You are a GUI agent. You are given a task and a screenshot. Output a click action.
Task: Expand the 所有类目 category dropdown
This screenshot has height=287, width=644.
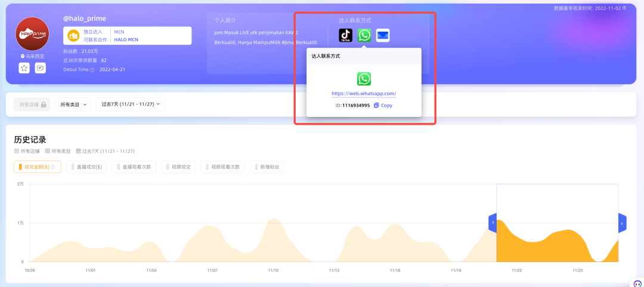tap(73, 104)
